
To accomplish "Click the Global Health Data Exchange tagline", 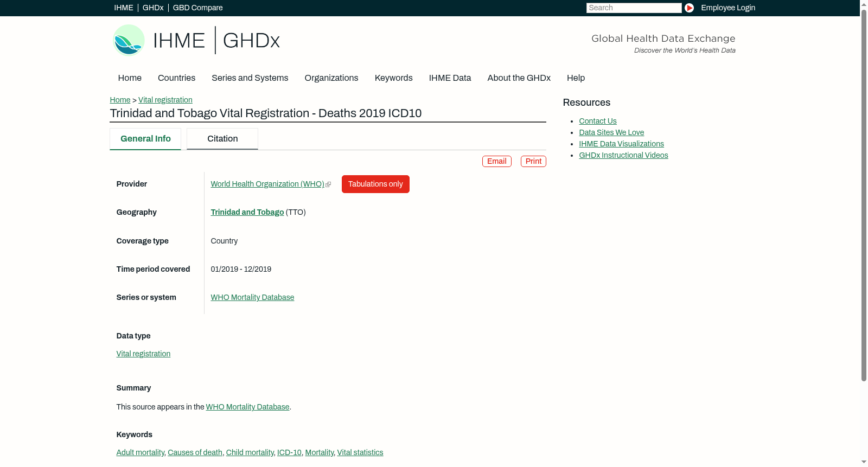I will coord(663,39).
